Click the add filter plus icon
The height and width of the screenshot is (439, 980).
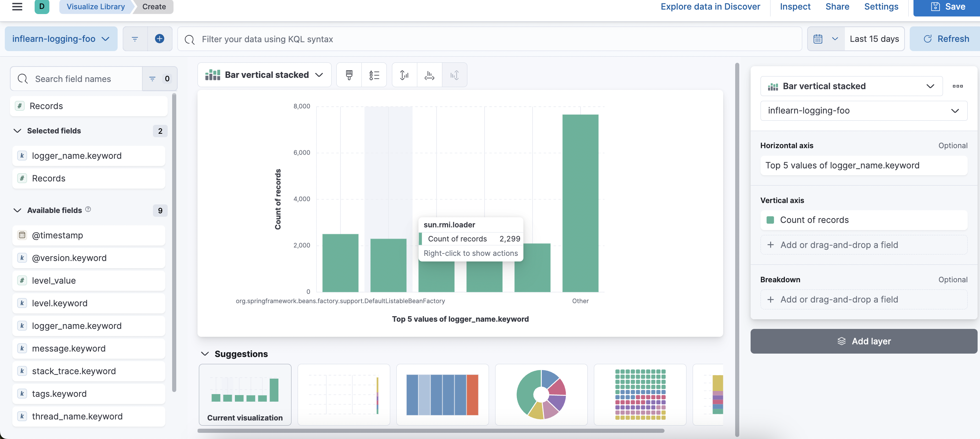tap(159, 39)
